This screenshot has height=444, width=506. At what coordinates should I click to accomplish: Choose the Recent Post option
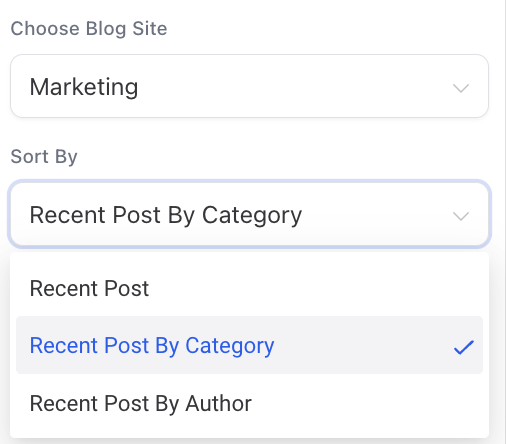pos(249,288)
